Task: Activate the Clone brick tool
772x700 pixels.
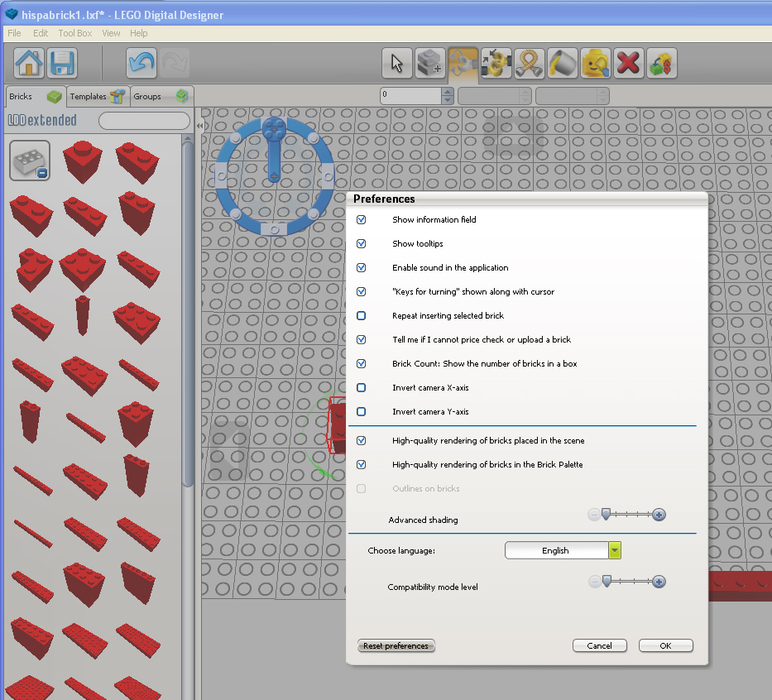Action: (429, 63)
